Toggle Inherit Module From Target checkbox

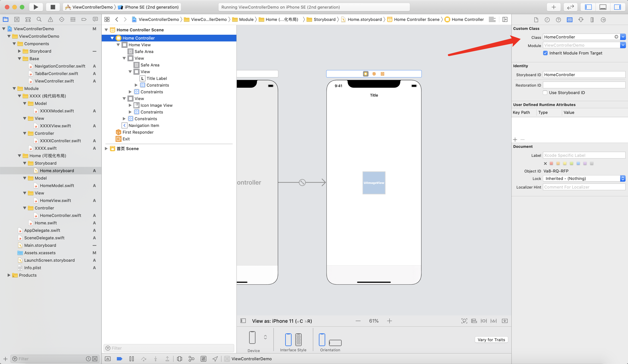pyautogui.click(x=545, y=53)
